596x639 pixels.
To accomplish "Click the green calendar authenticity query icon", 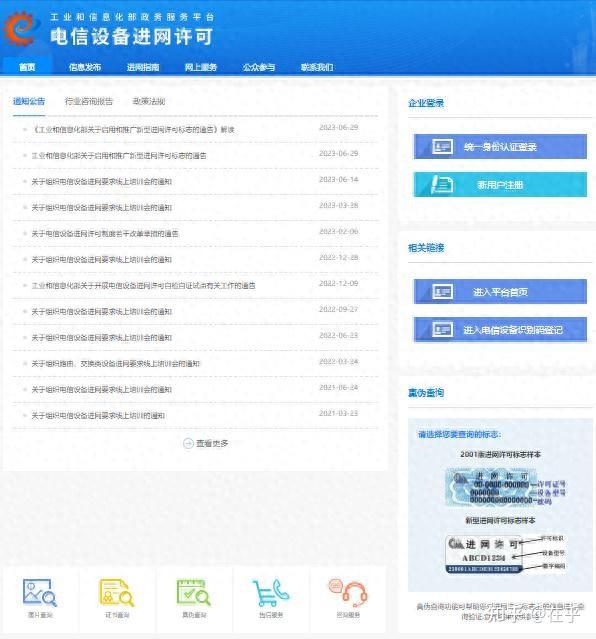I will coord(194,593).
